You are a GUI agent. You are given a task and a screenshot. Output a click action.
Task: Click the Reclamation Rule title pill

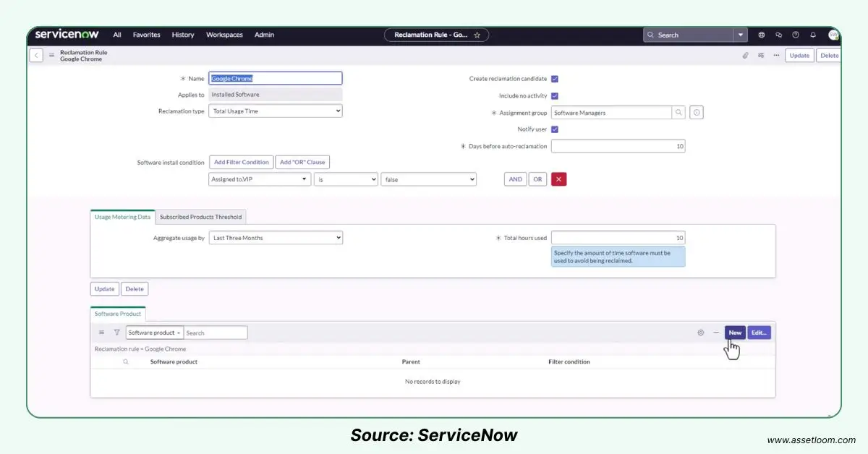(x=436, y=35)
